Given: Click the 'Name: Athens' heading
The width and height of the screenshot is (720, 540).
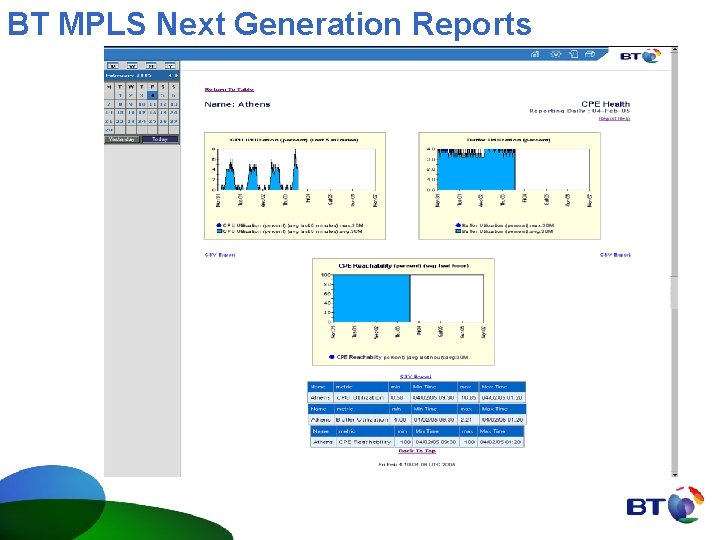Looking at the screenshot, I should pyautogui.click(x=237, y=104).
